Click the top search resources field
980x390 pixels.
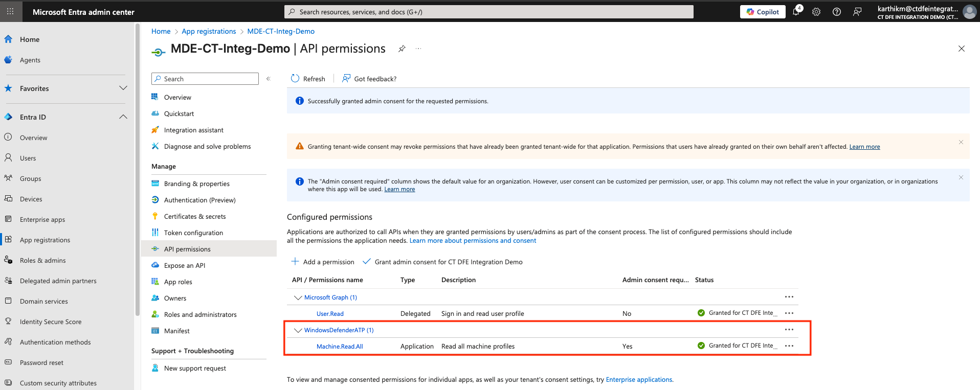coord(488,12)
